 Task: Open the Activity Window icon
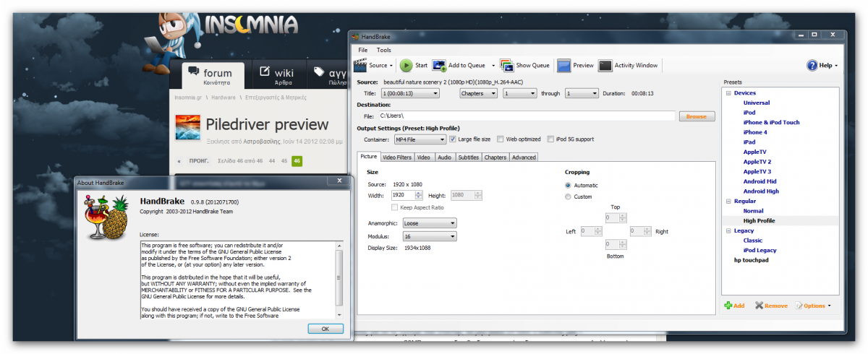(x=605, y=65)
